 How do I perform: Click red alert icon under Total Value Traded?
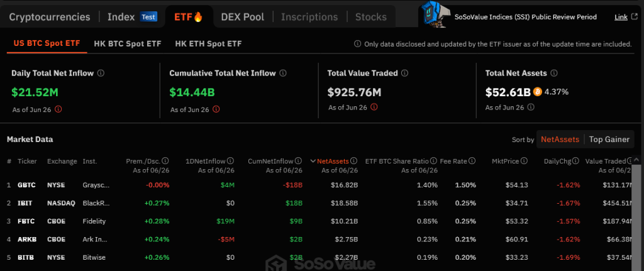coord(374,107)
